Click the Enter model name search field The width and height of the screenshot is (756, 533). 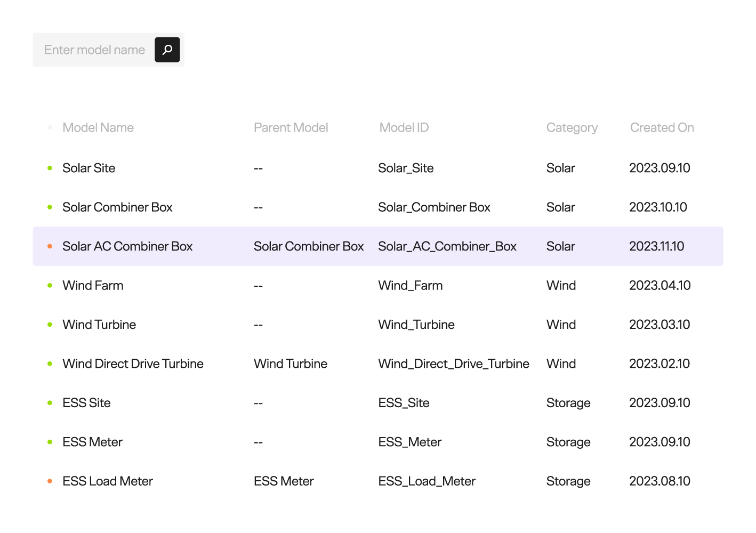(x=94, y=50)
